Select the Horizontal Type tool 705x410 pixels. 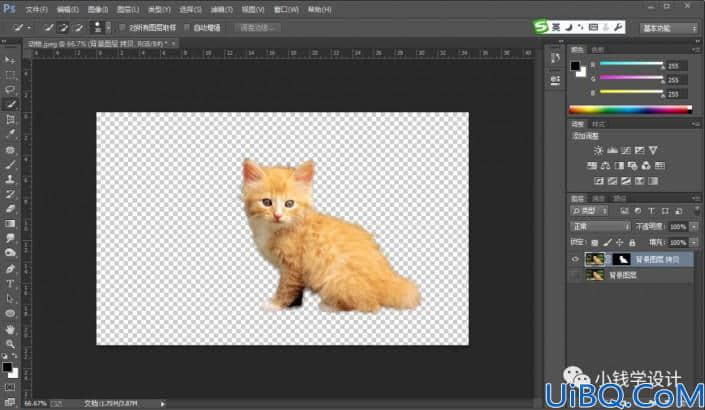point(10,284)
